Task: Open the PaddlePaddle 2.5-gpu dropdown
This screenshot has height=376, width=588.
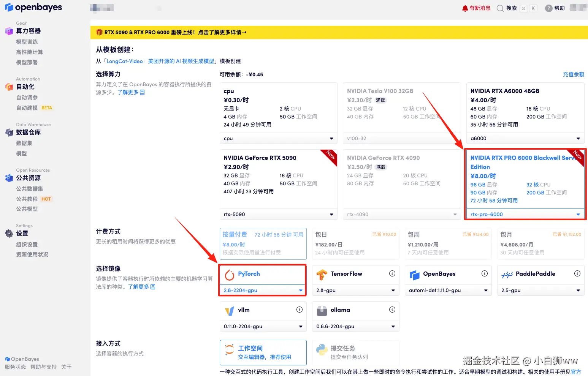Action: click(541, 291)
